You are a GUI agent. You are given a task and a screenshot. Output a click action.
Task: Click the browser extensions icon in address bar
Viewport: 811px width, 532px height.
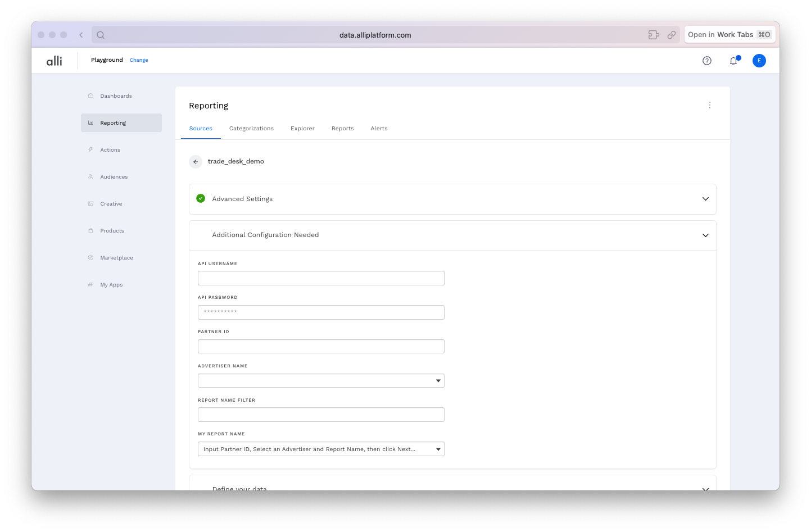[x=654, y=35]
